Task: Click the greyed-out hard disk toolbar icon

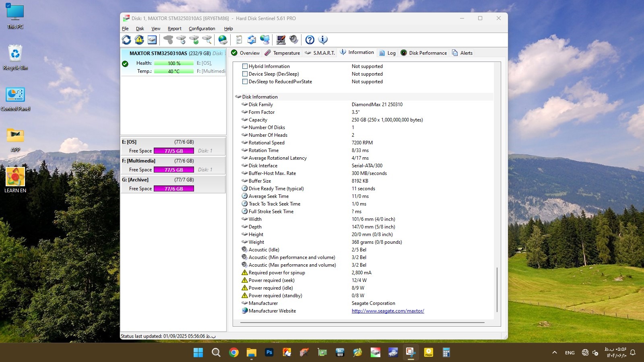Action: pos(168,39)
